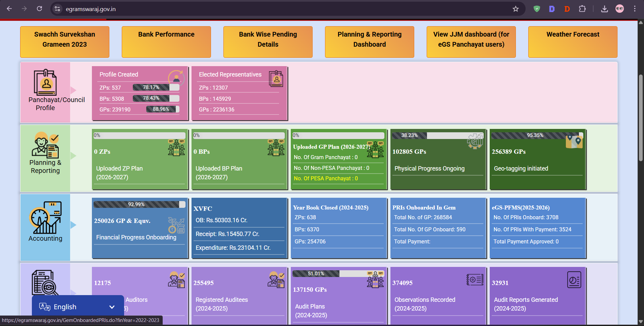This screenshot has height=326, width=644.
Task: Expand the Panchayat/Council Profile arrow
Action: 73,90
